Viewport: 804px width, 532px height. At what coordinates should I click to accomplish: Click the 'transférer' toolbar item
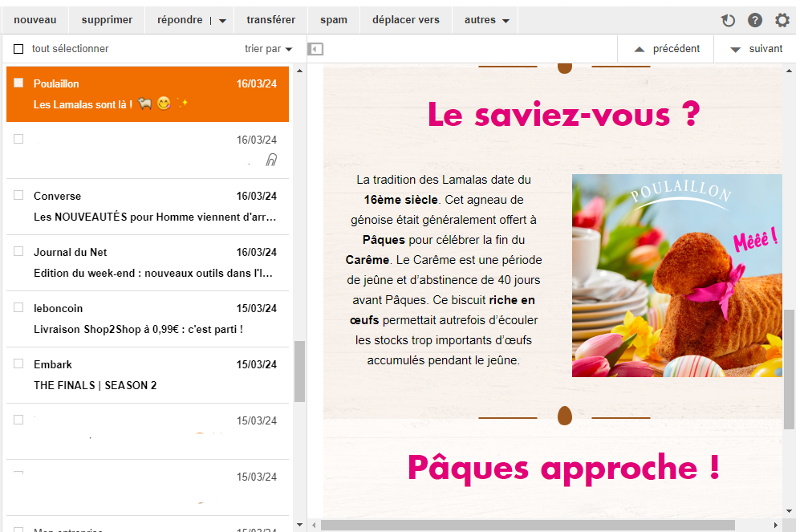point(270,20)
